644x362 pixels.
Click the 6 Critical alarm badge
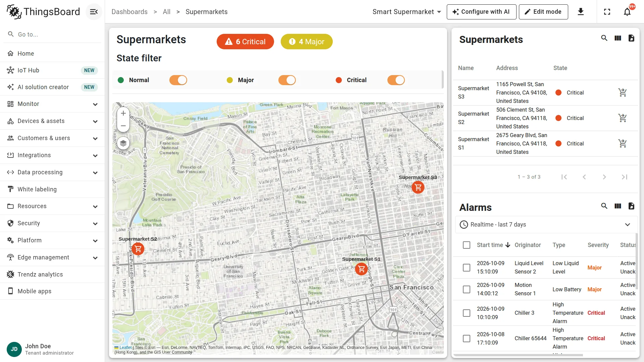click(x=245, y=42)
